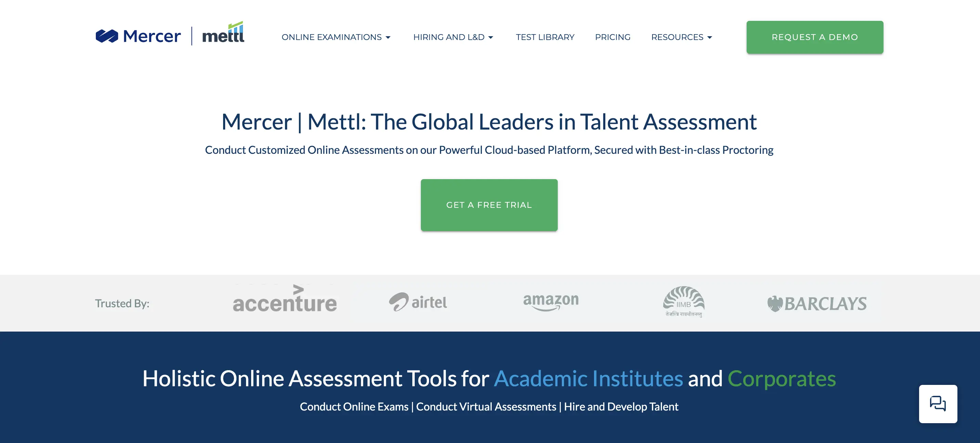
Task: Click the 'Trusted By:' label
Action: click(122, 304)
